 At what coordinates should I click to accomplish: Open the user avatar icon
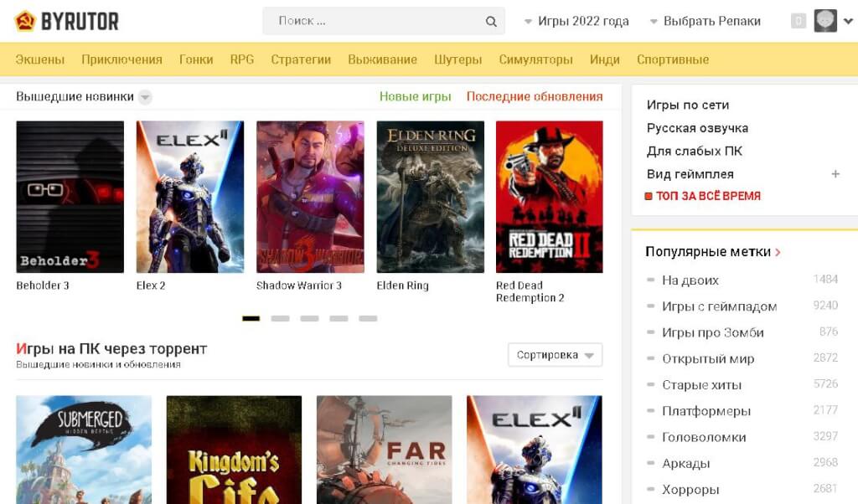point(825,21)
